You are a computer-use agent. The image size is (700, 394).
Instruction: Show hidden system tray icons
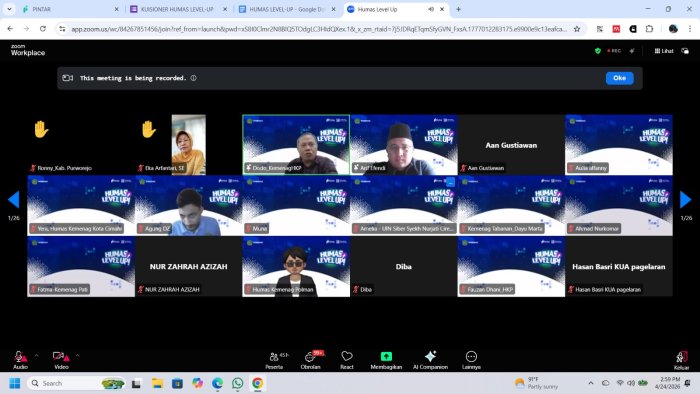(591, 383)
